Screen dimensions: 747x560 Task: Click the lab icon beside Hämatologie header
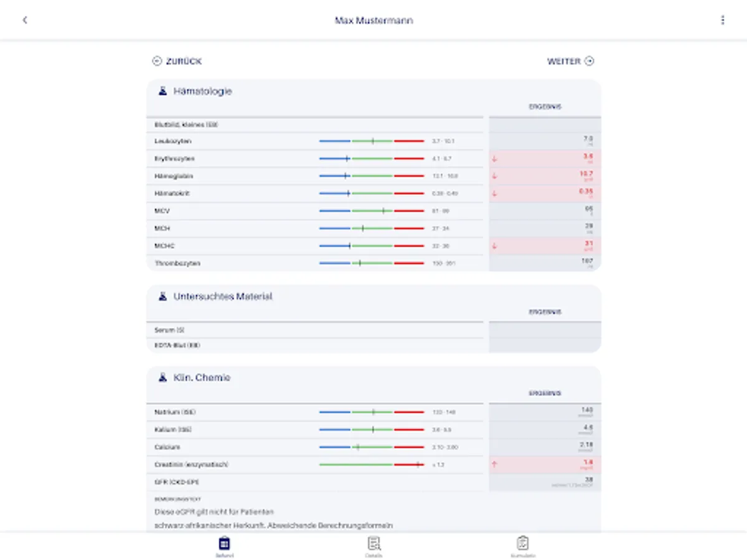pyautogui.click(x=161, y=91)
